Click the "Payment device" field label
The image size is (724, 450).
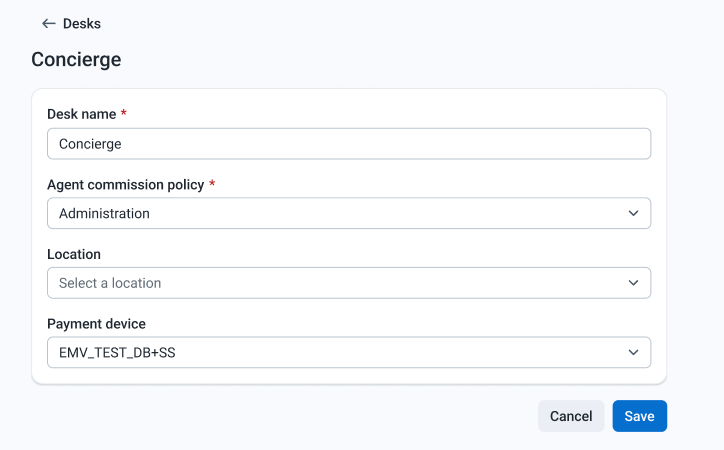[x=96, y=324]
